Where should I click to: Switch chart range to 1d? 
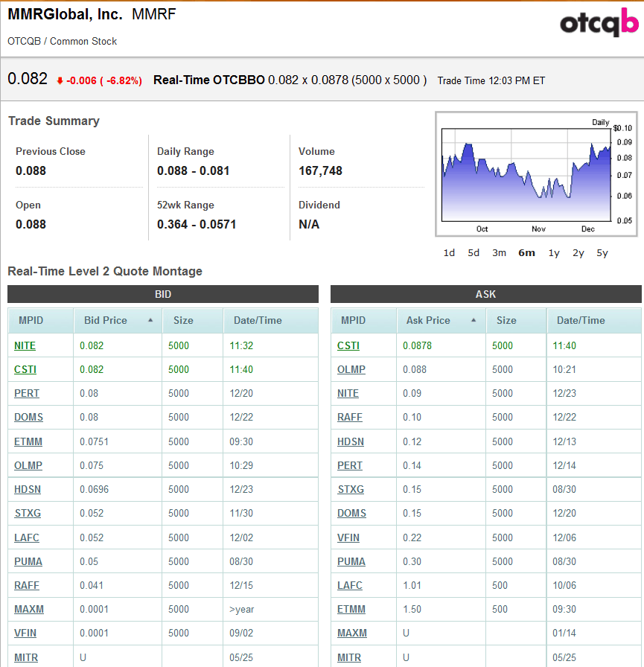449,252
